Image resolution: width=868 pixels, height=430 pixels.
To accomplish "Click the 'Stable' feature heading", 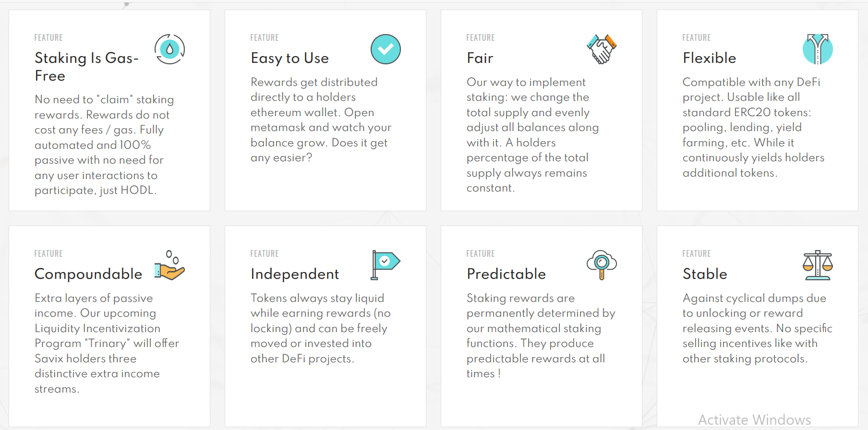I will tap(705, 274).
